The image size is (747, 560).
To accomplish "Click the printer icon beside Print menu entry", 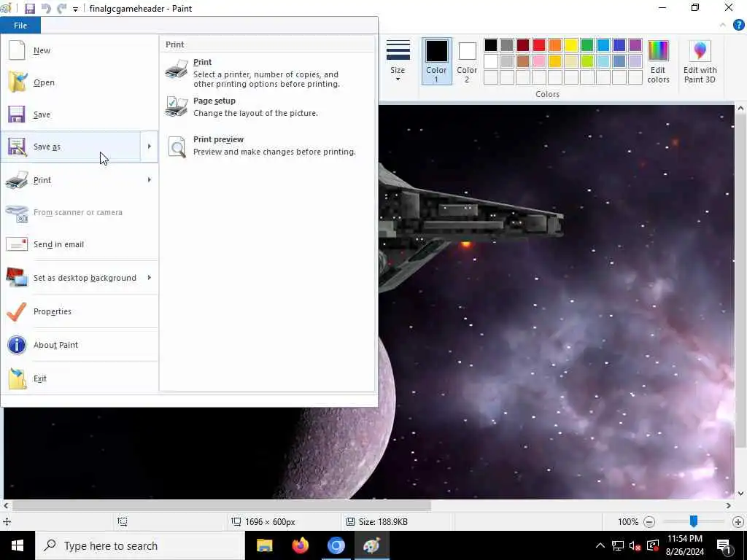I will coord(17,180).
